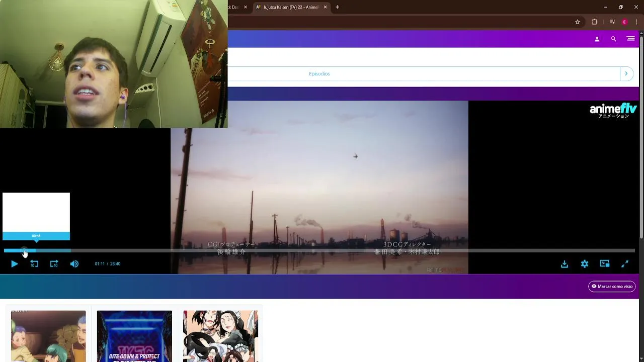This screenshot has width=644, height=362.
Task: Open Chrome extensions puzzle icon
Action: tap(594, 22)
